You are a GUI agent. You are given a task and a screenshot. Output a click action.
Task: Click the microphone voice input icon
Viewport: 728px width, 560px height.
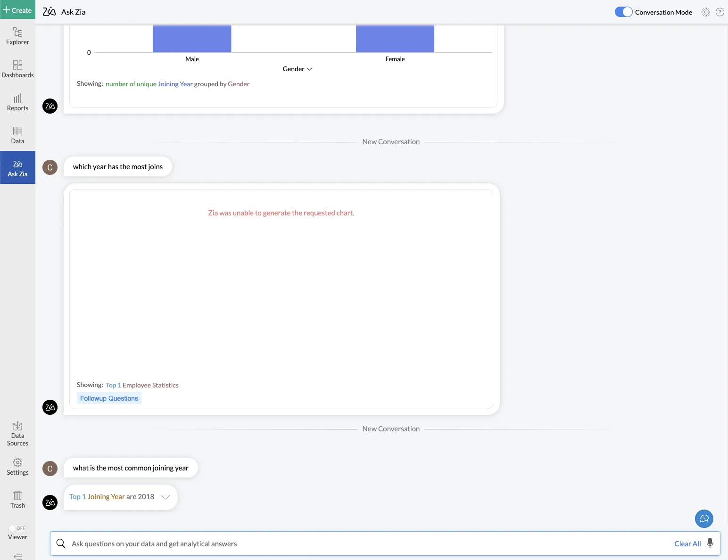(710, 544)
